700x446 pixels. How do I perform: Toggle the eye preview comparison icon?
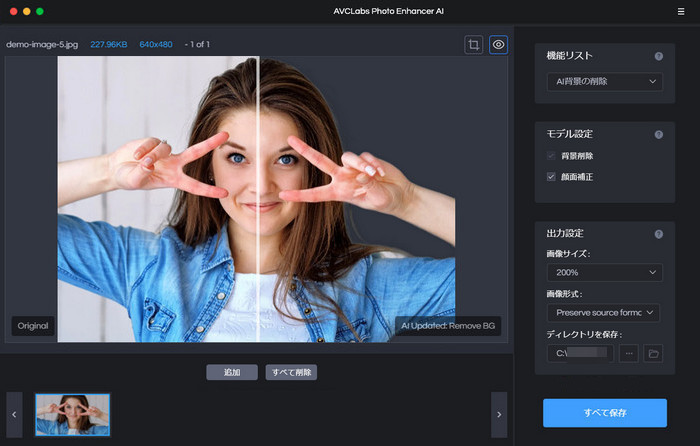pyautogui.click(x=498, y=45)
